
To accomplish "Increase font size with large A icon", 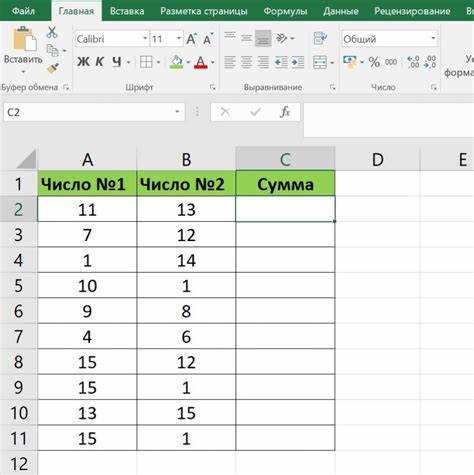I will tap(191, 39).
